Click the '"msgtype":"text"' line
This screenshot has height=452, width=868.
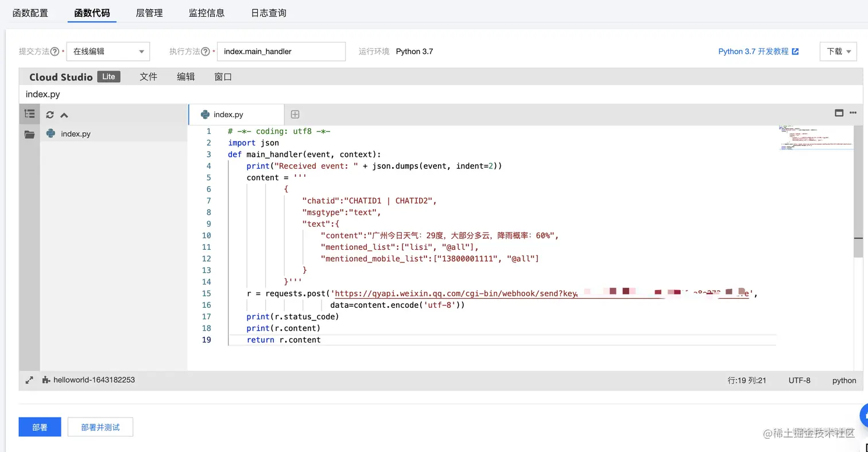coord(342,213)
